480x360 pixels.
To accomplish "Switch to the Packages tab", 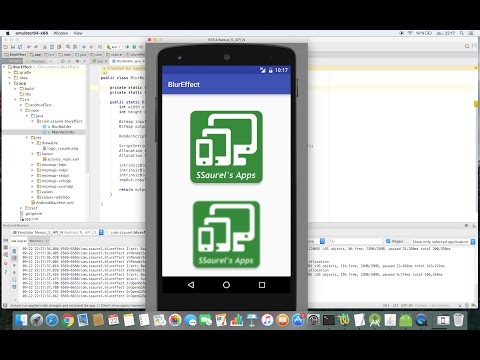I will [36, 61].
